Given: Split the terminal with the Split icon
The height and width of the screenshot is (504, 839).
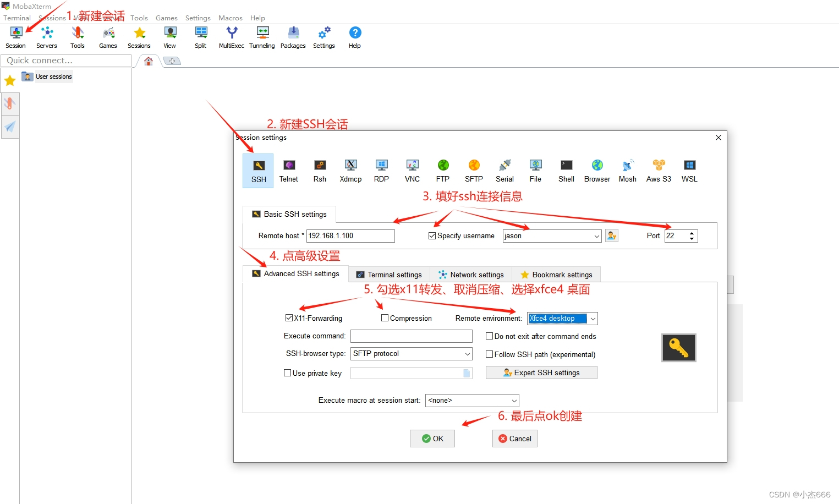Looking at the screenshot, I should pos(201,37).
